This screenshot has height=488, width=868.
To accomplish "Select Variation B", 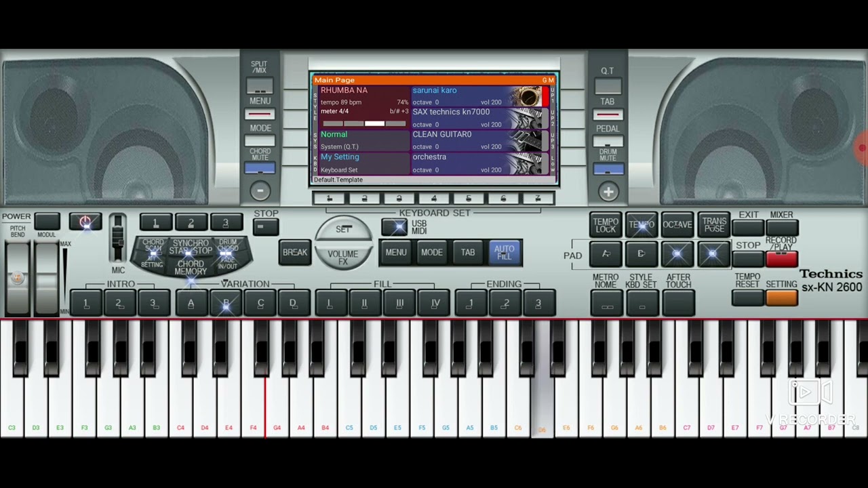I will [x=226, y=303].
